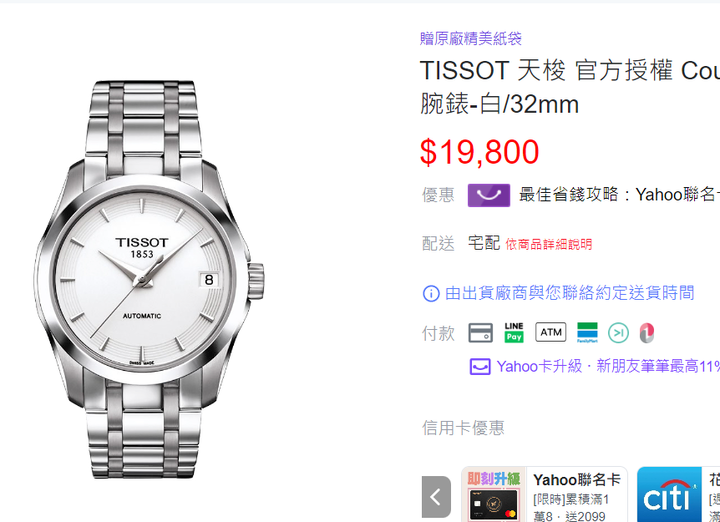Click the purple Yahoo card icon
This screenshot has width=720, height=522.
coord(480,367)
